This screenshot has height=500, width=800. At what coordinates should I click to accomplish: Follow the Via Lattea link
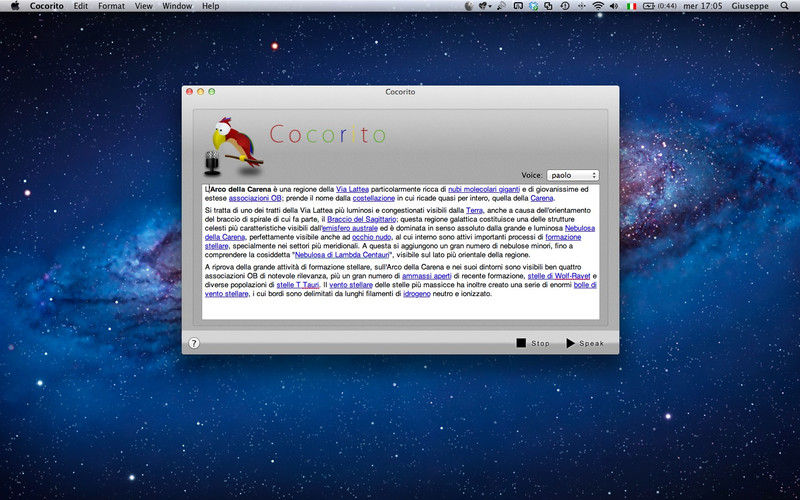352,189
